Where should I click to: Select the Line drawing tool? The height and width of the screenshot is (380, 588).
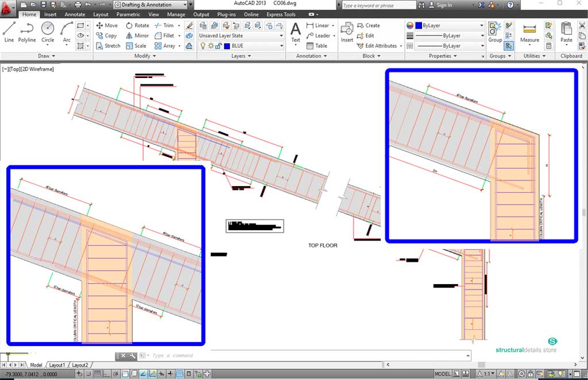[9, 32]
